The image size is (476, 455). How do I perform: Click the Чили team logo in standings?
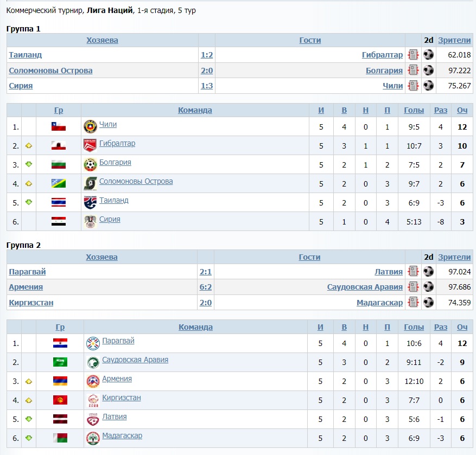90,126
